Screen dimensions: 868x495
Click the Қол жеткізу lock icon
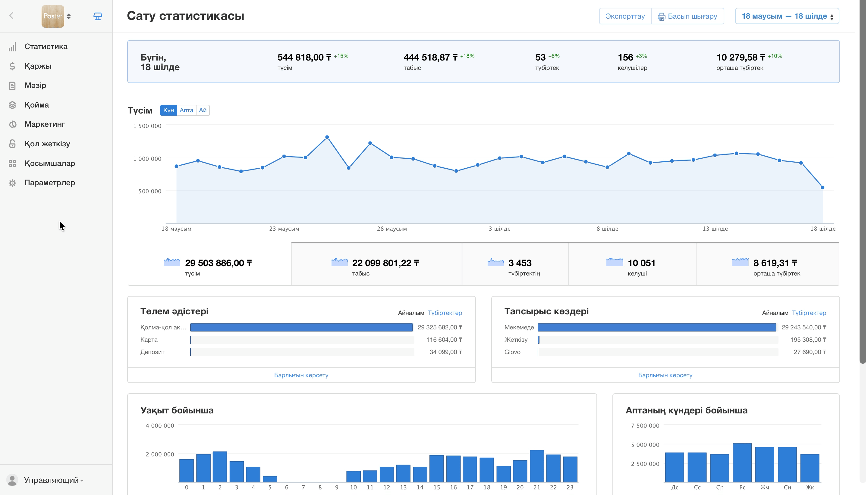tap(12, 144)
